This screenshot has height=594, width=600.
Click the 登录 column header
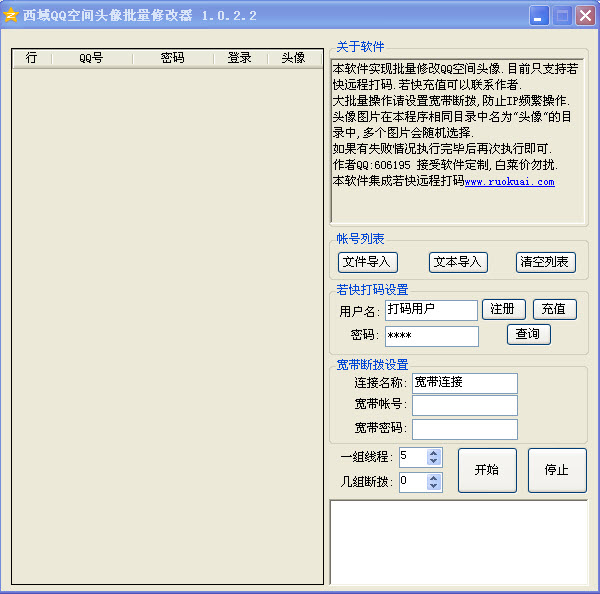(240, 59)
